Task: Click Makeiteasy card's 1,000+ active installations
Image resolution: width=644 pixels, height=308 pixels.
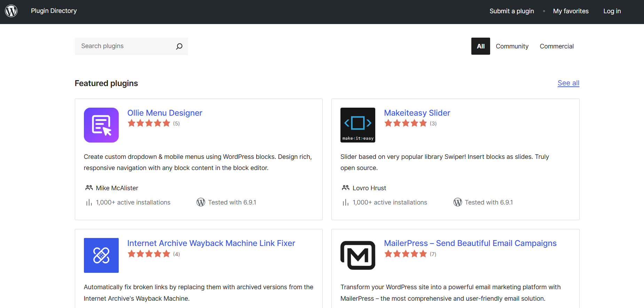Action: tap(390, 202)
